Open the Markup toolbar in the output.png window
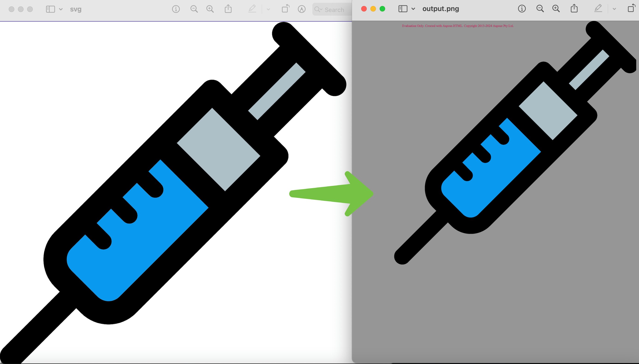This screenshot has height=364, width=639. coord(598,9)
